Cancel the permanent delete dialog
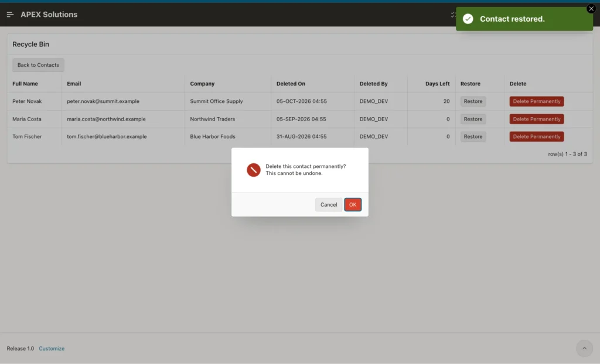 [329, 205]
